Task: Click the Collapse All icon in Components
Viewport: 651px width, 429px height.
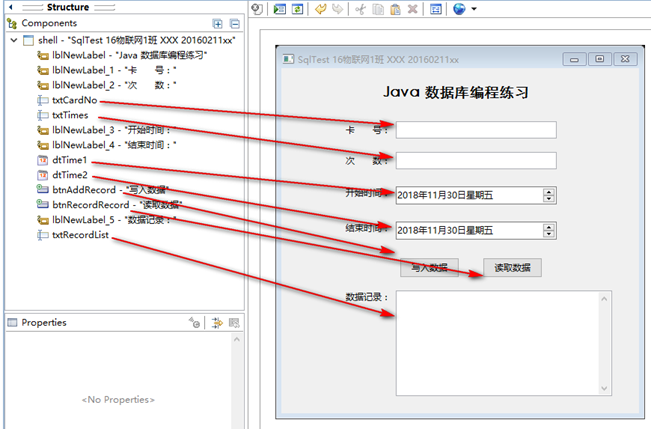Action: tap(235, 24)
